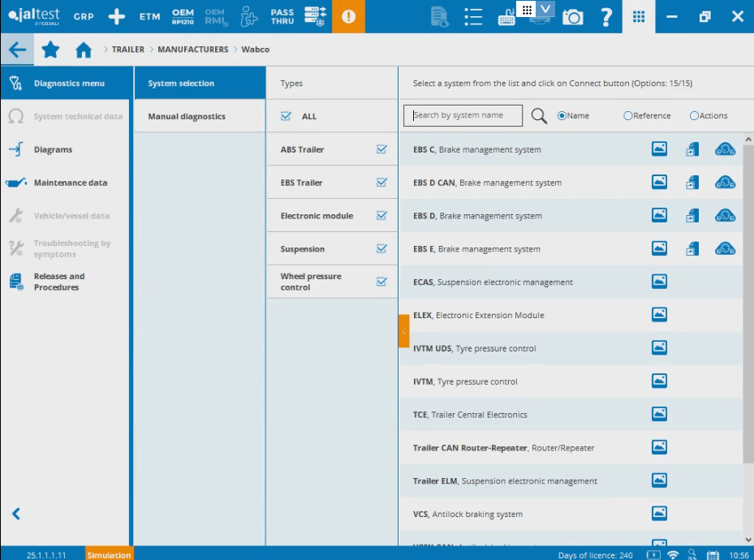Collapse the left sidebar chevron

pyautogui.click(x=15, y=513)
